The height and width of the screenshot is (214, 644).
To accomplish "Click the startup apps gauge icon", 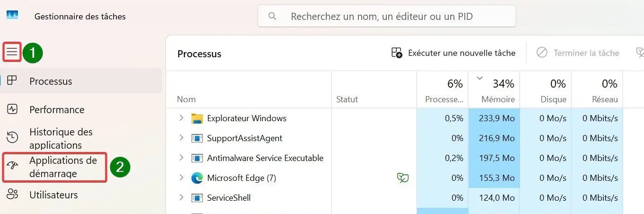I will 12,166.
